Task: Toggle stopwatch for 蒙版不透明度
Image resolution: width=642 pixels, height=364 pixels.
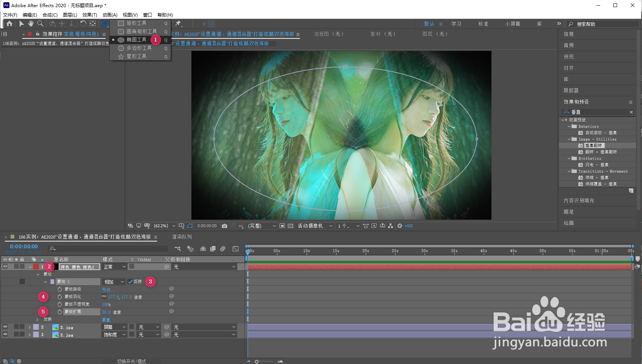Action: [60, 304]
